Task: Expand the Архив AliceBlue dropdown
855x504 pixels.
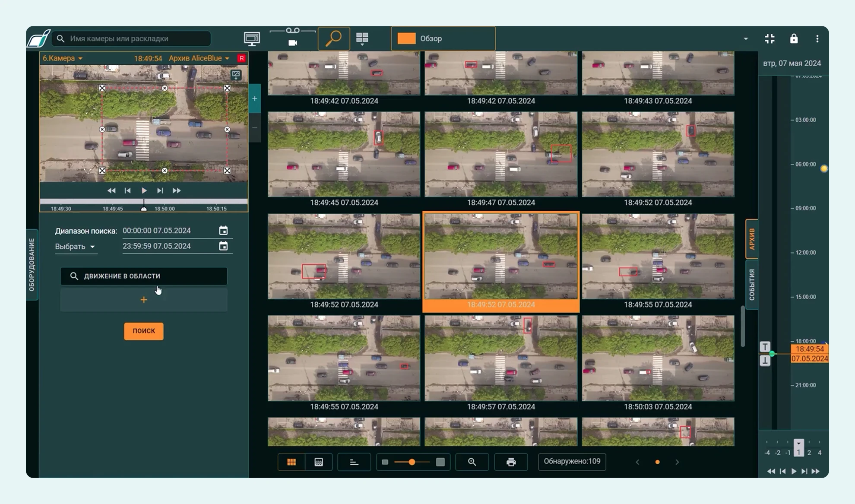Action: coord(199,58)
